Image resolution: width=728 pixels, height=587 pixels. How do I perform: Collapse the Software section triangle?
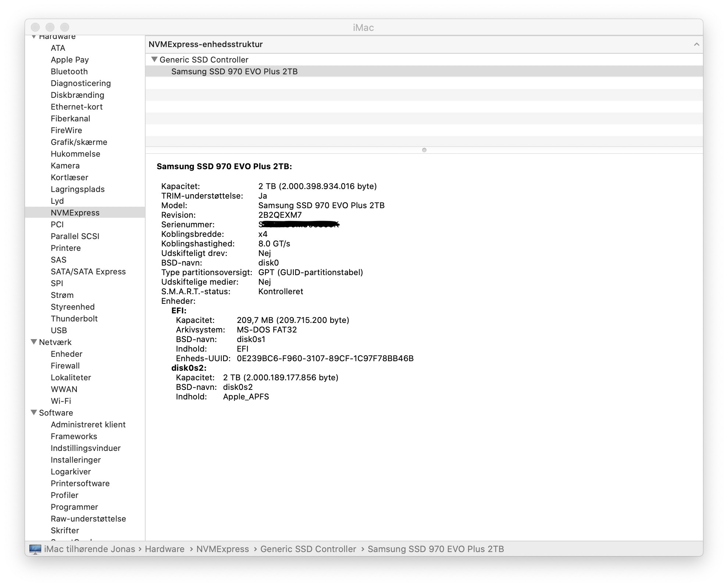click(34, 413)
